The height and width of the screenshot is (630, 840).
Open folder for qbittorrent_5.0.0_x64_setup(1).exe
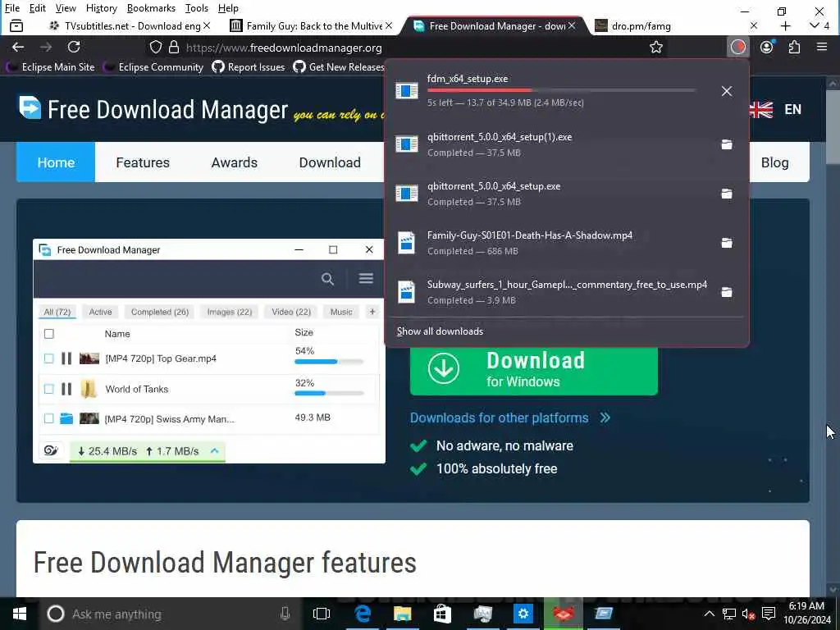(x=727, y=144)
